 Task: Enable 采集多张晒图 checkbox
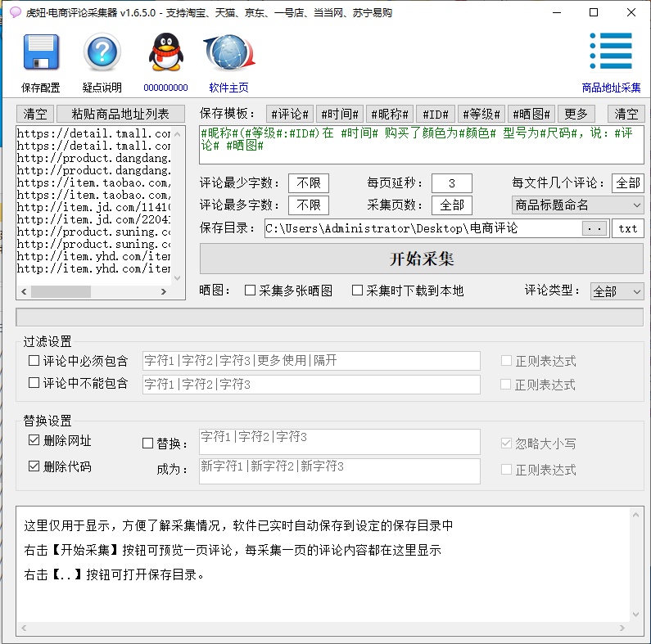[251, 290]
